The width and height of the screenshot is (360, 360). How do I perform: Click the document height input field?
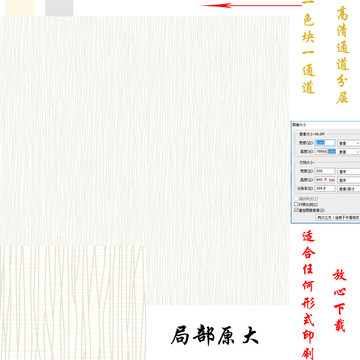(325, 180)
